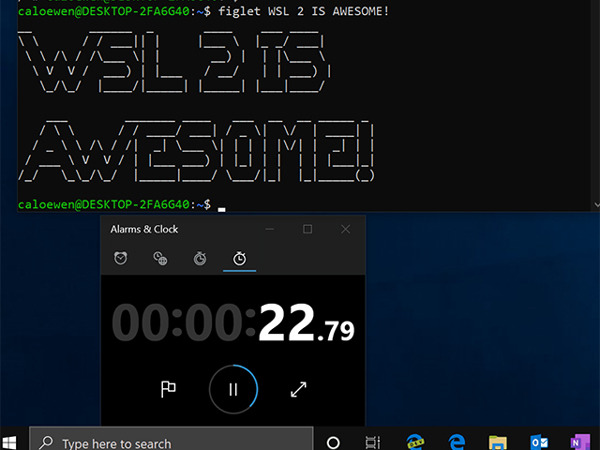Switch to the Alarm tab icon
The image size is (600, 450).
click(x=121, y=259)
